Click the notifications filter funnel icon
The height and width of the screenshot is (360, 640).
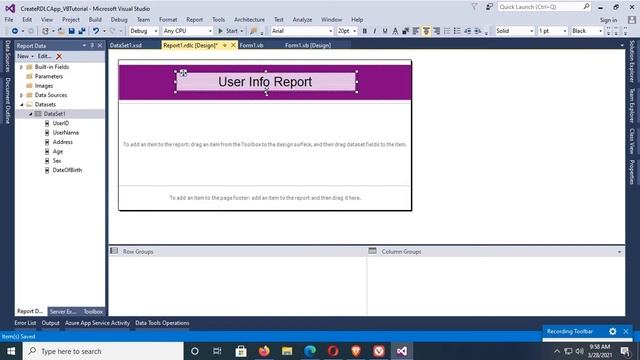474,7
